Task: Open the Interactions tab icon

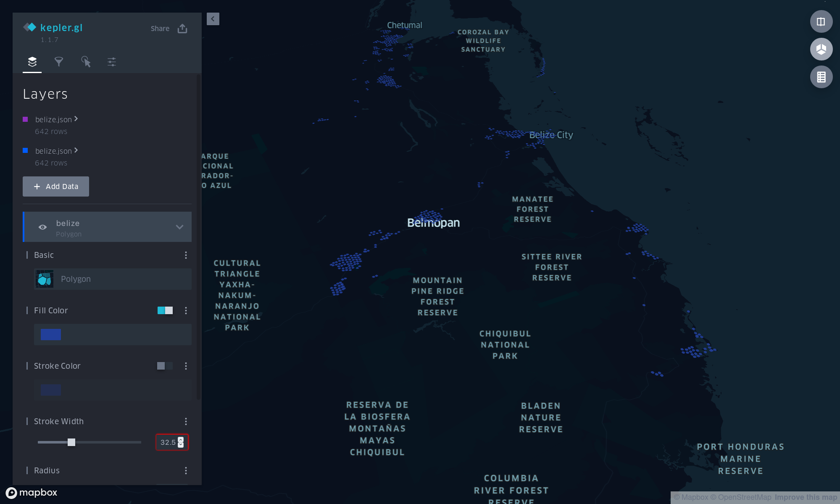Action: coord(86,62)
